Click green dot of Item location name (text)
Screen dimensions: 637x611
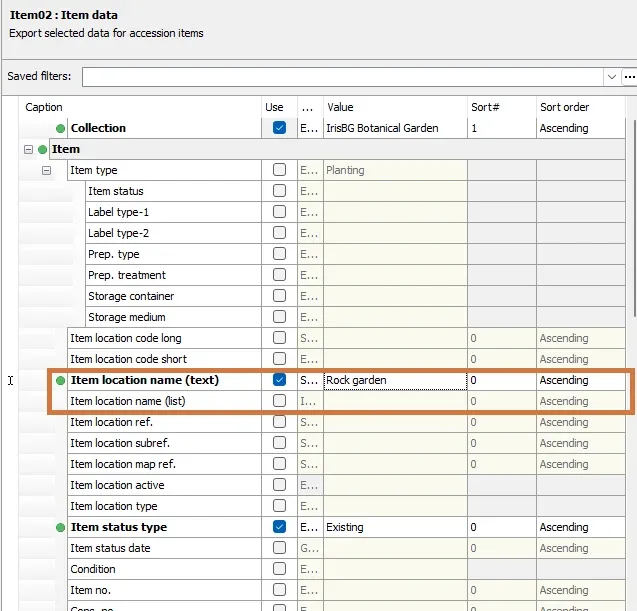tap(61, 381)
